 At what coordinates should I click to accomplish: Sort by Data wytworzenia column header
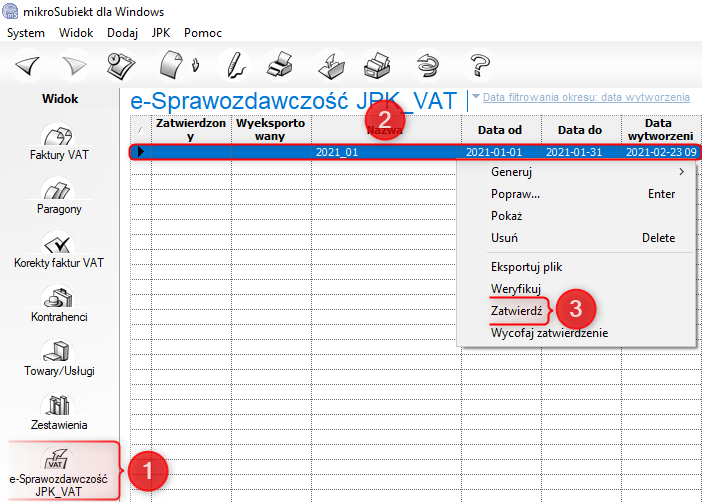(x=661, y=129)
